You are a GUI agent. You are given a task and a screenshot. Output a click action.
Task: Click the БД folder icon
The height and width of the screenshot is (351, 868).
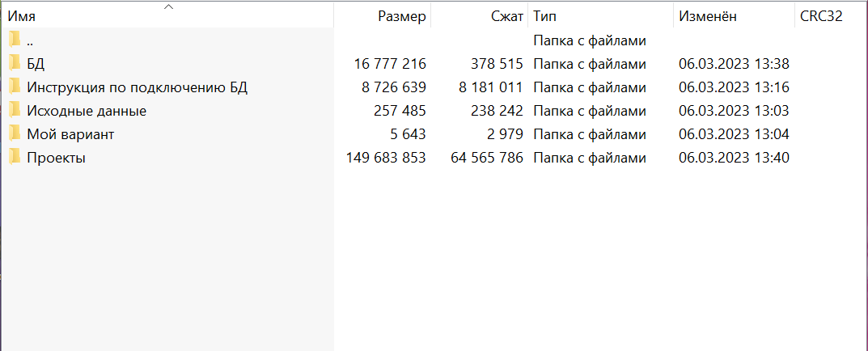click(15, 63)
